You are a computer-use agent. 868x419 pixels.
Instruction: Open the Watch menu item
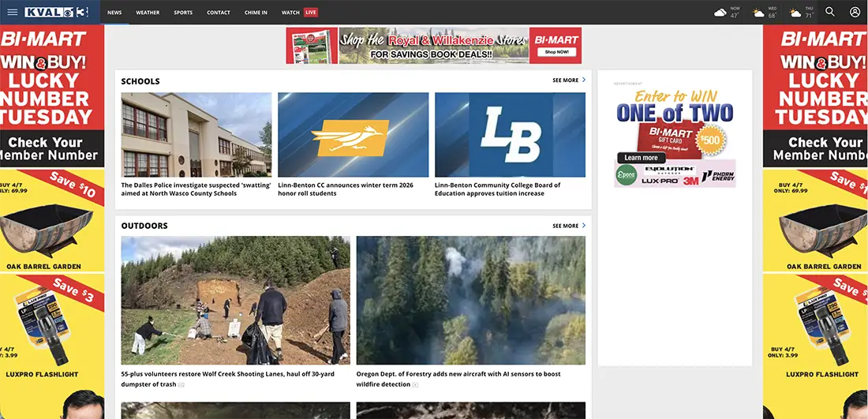(290, 12)
